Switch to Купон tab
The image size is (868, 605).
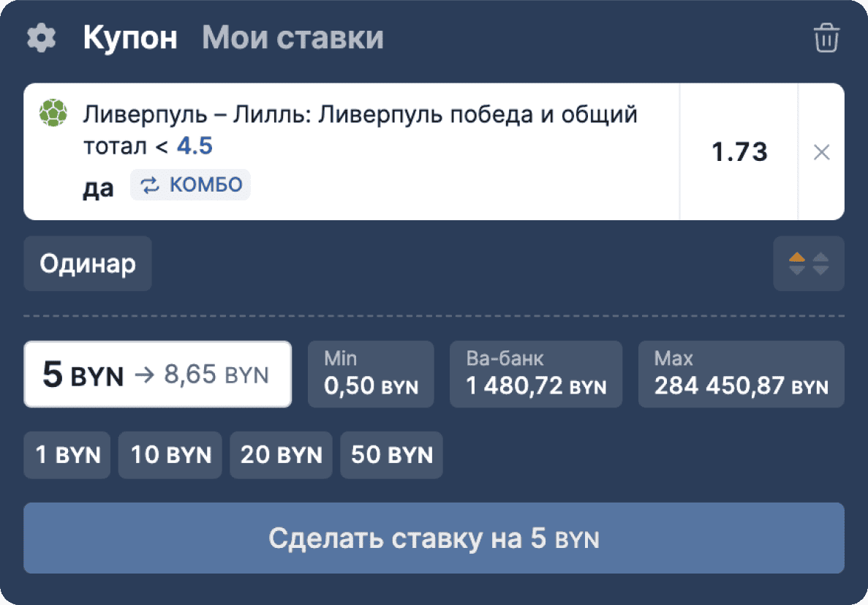click(x=130, y=38)
